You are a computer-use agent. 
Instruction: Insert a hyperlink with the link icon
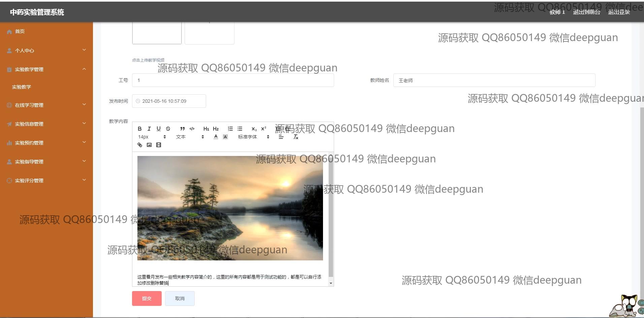tap(140, 145)
